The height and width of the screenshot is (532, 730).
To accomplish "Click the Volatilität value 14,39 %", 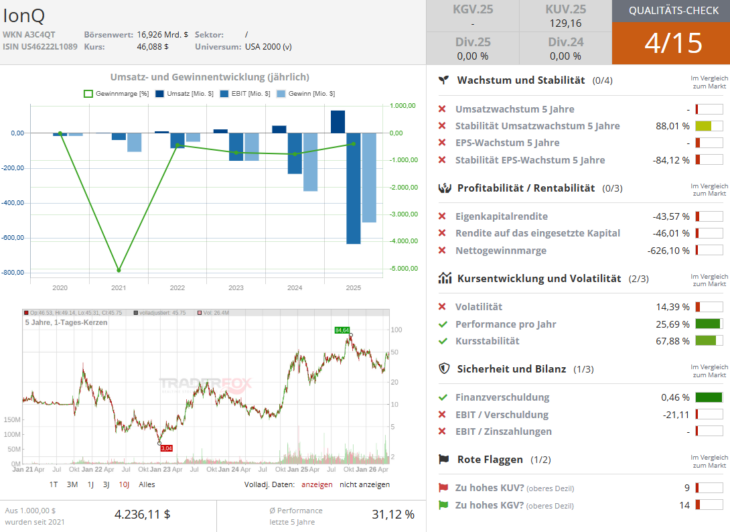I will tap(673, 307).
